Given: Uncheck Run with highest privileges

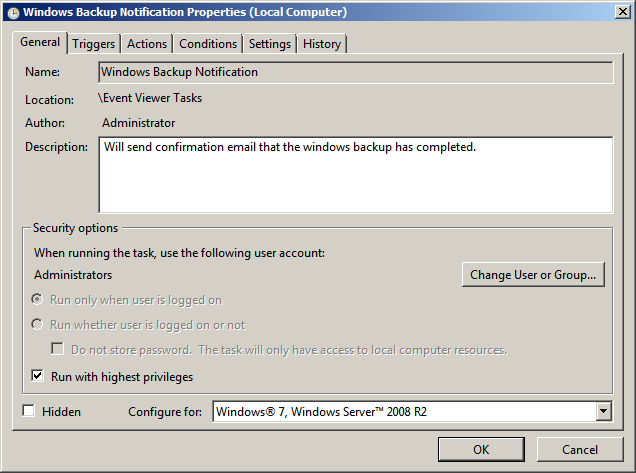Looking at the screenshot, I should 38,377.
